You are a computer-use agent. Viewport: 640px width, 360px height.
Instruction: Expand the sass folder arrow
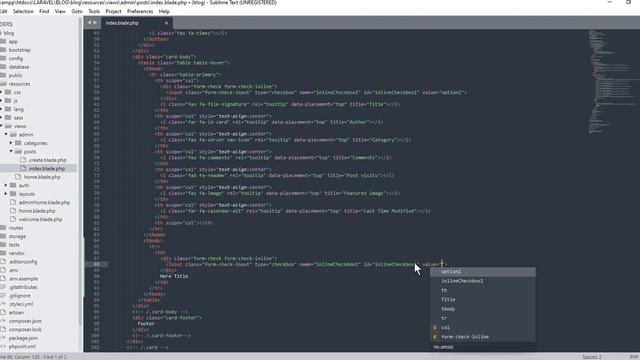coord(1,118)
